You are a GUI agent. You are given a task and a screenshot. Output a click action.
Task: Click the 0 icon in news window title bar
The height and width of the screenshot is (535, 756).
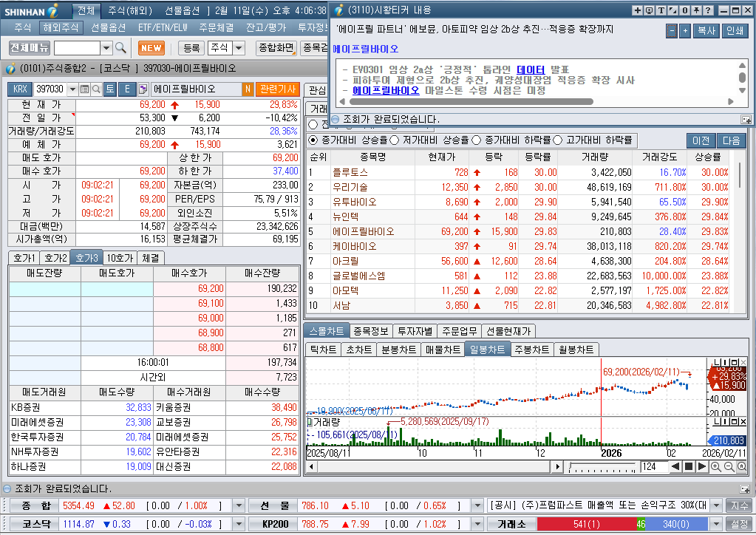pos(684,10)
